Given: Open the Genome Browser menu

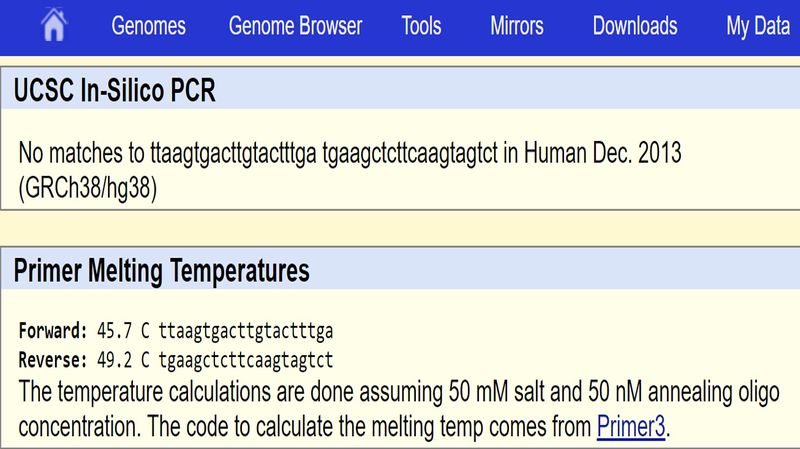Looking at the screenshot, I should pyautogui.click(x=295, y=27).
